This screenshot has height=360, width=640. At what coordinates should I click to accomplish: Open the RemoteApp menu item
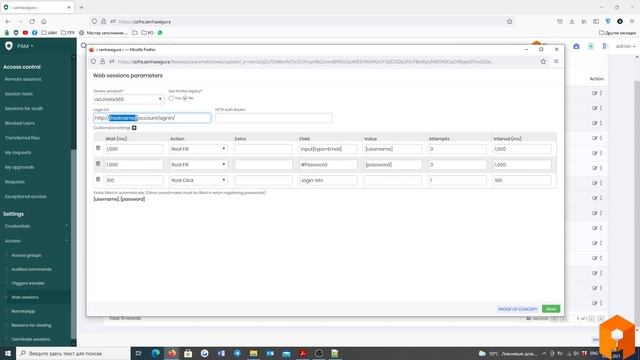(x=23, y=311)
